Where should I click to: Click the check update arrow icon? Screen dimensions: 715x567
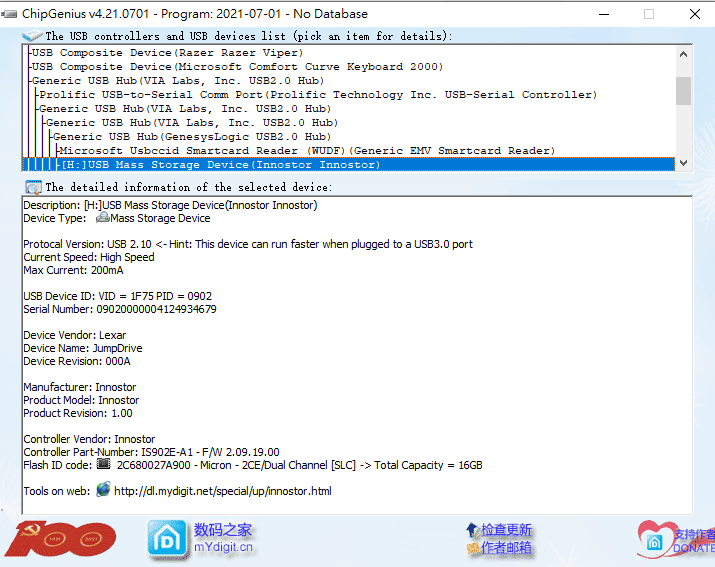[x=472, y=530]
